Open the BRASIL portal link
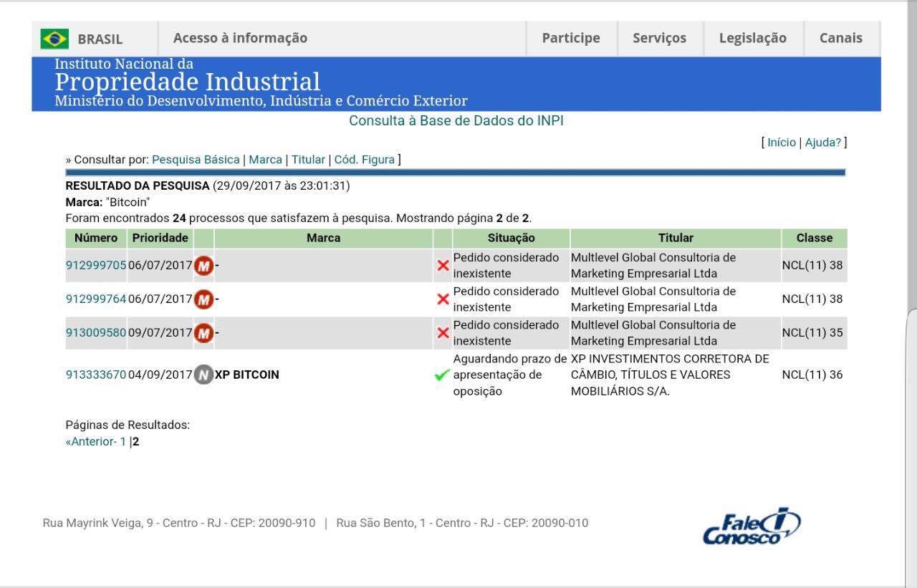This screenshot has width=917, height=588. tap(100, 39)
